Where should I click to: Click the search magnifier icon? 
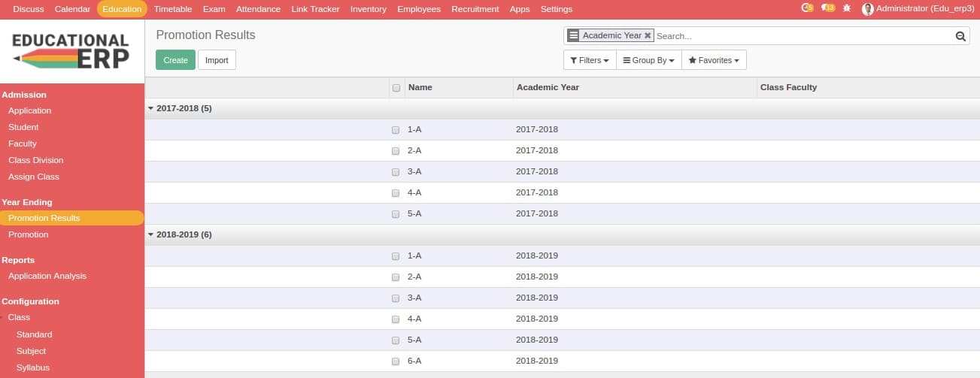[x=960, y=36]
